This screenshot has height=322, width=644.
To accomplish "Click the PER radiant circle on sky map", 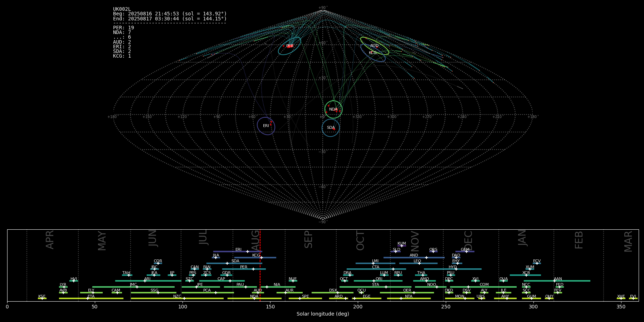I will (289, 46).
